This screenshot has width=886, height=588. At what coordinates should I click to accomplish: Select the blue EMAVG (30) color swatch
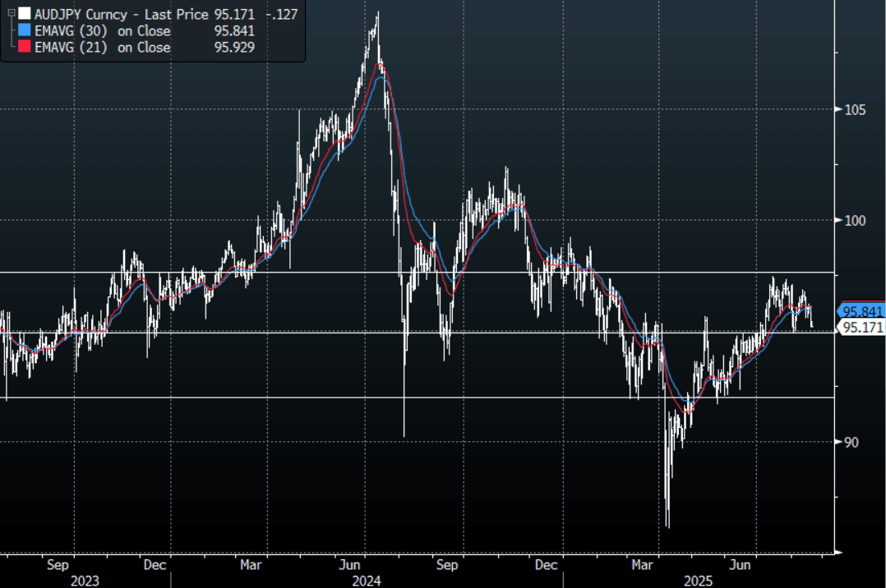pos(25,30)
